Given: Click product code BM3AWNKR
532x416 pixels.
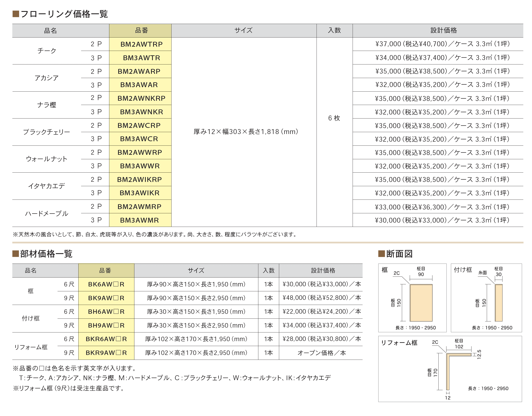Looking at the screenshot, I should tap(141, 112).
